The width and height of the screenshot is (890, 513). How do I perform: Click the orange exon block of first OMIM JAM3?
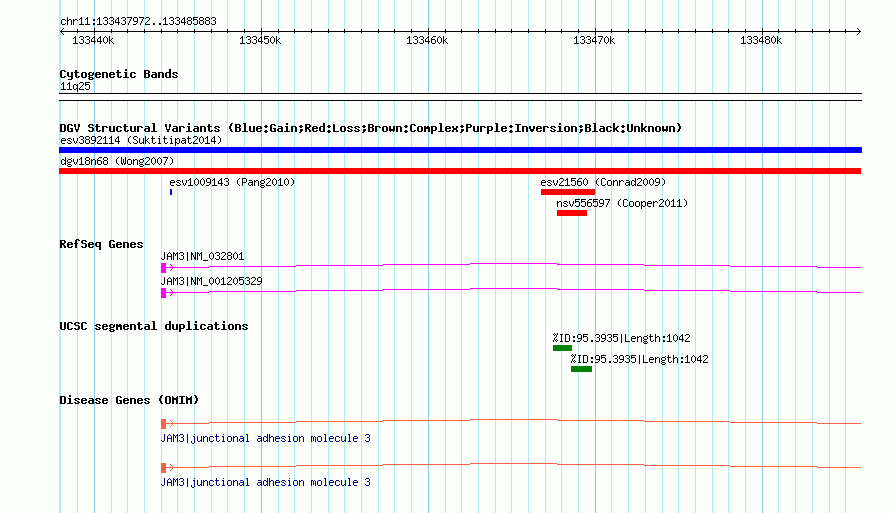(x=163, y=423)
